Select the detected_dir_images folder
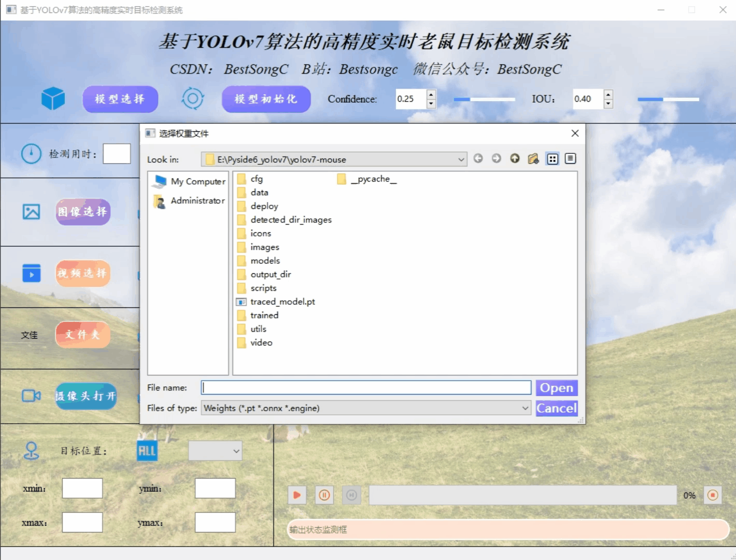The width and height of the screenshot is (736, 560). tap(285, 220)
